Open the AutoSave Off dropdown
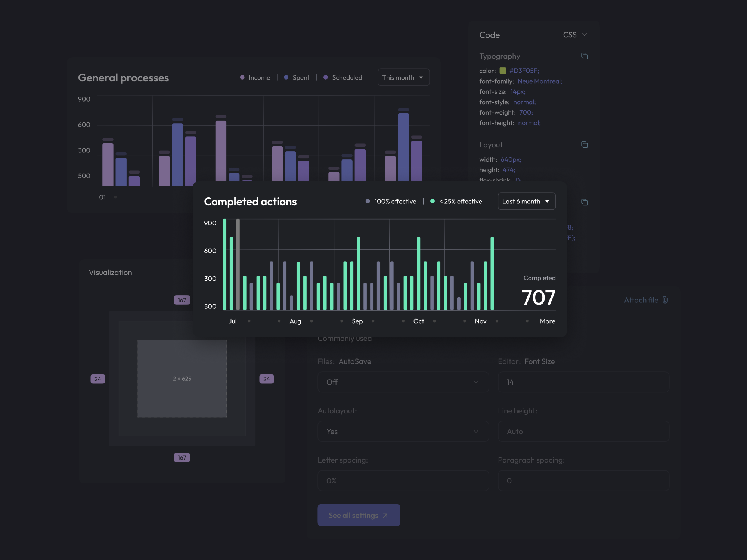 click(403, 382)
